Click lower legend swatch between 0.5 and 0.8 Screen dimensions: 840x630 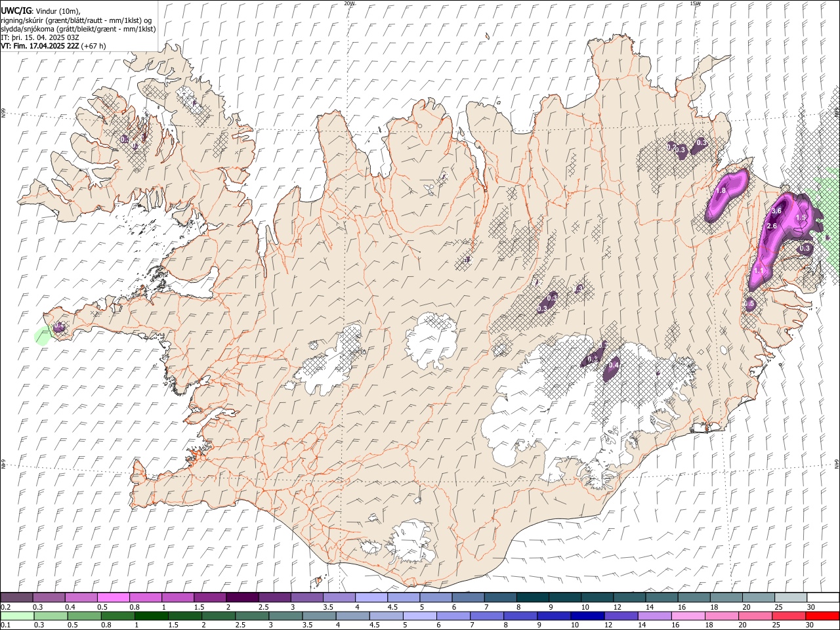click(x=83, y=616)
